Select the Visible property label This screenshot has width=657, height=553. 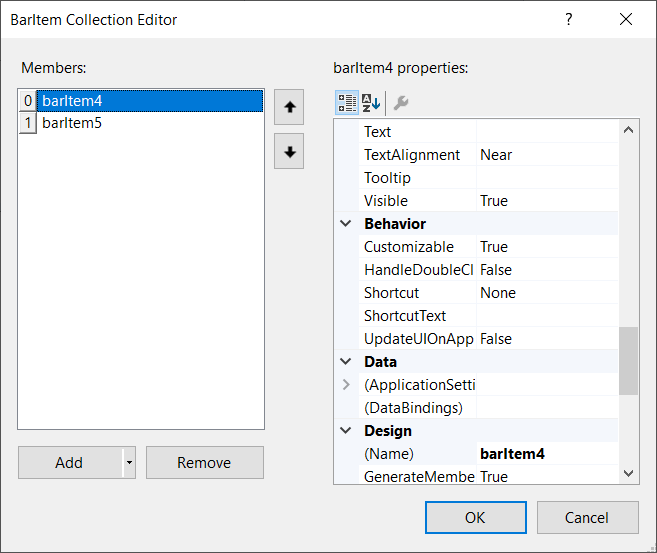point(386,201)
